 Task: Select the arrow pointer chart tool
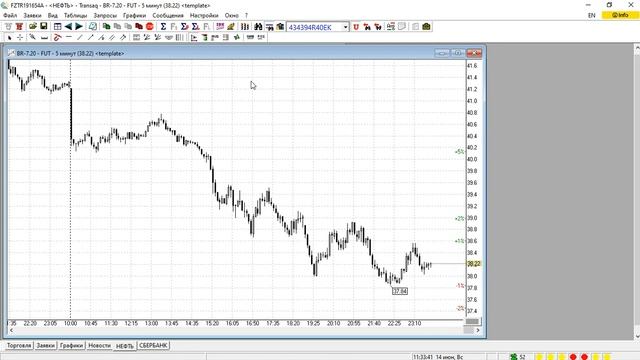click(x=9, y=38)
